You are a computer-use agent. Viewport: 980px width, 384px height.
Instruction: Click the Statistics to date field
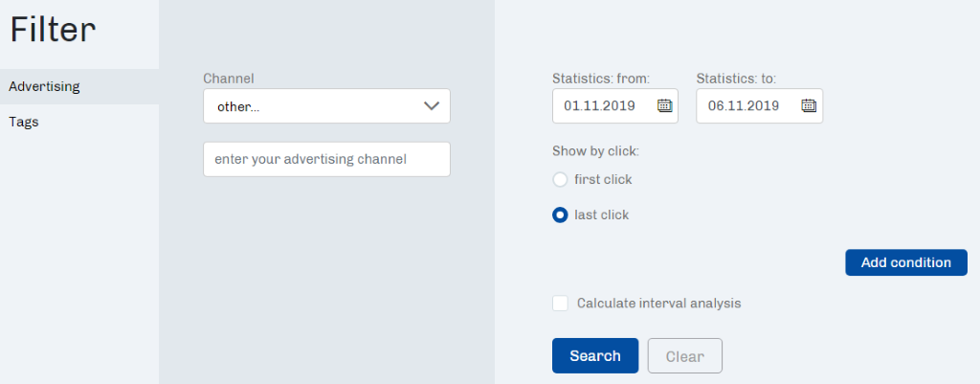point(759,105)
